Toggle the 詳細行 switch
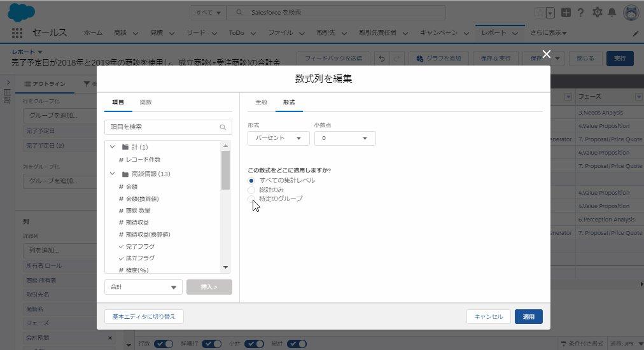 (211, 344)
